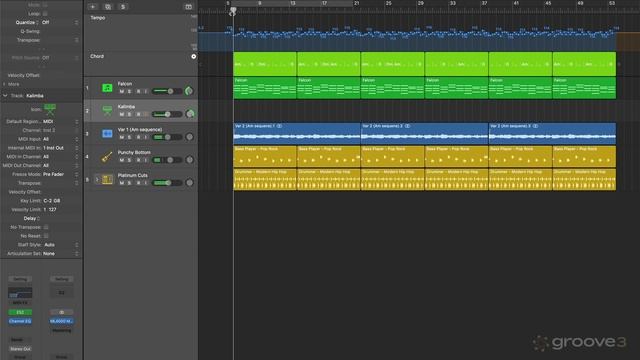Click the channel strip EQ thumbnail display

(x=20, y=293)
